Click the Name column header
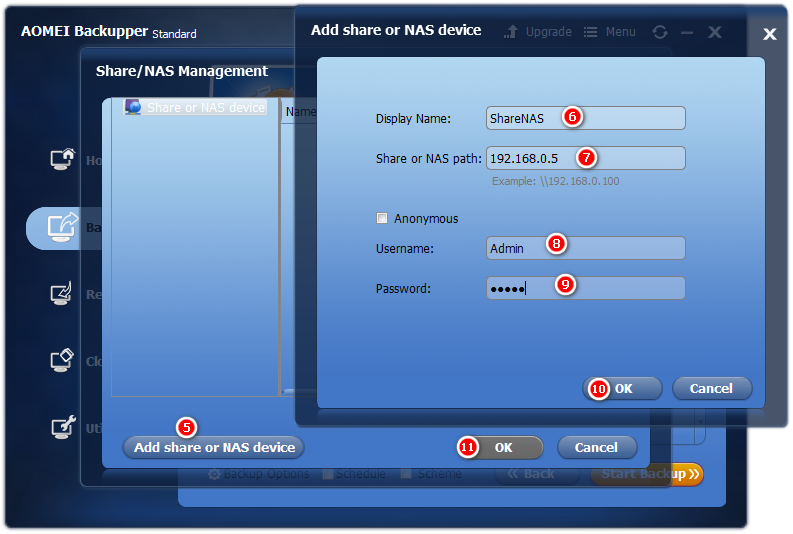The height and width of the screenshot is (534, 793). click(x=300, y=112)
